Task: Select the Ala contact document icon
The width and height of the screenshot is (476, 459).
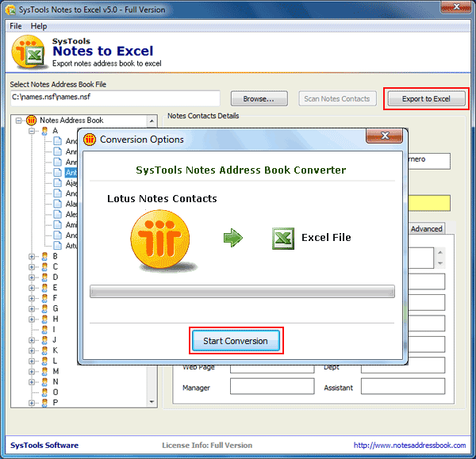Action: tap(58, 204)
